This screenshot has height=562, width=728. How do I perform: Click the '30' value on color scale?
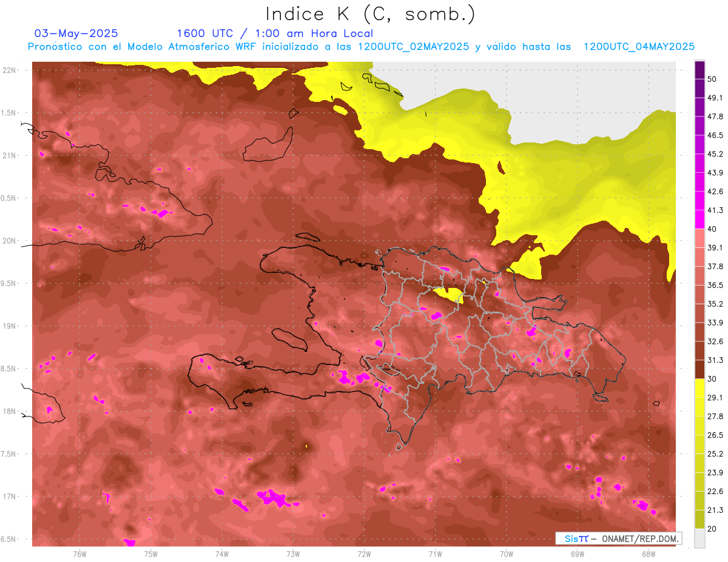point(712,378)
